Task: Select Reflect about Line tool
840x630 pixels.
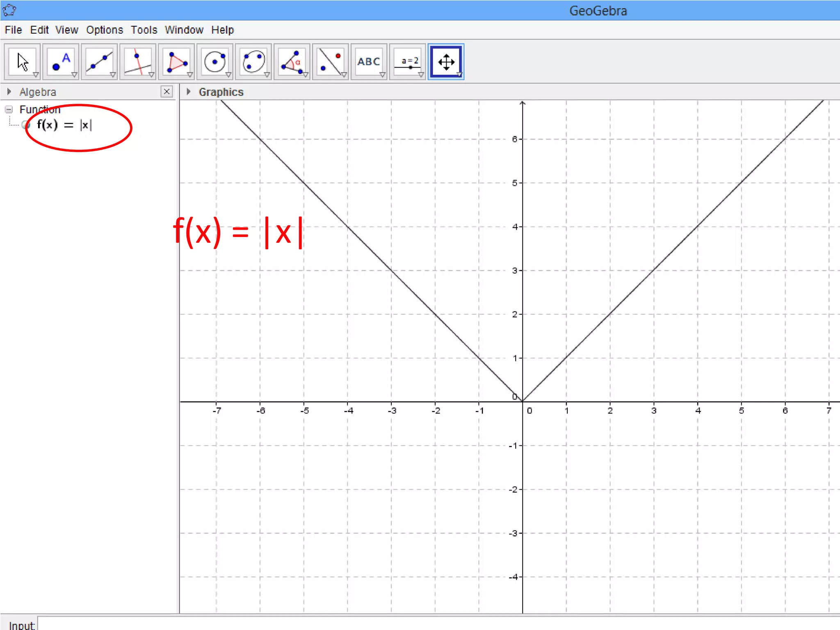Action: point(331,62)
